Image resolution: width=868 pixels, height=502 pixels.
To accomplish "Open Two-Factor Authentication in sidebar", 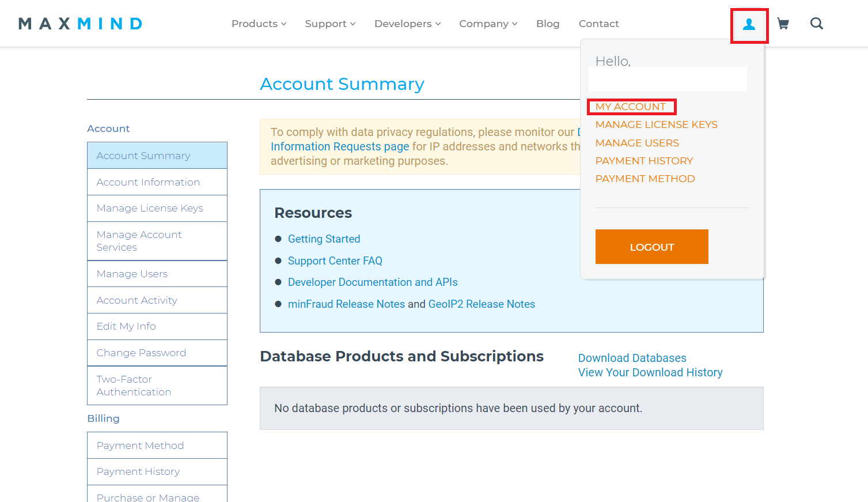I will click(x=157, y=386).
